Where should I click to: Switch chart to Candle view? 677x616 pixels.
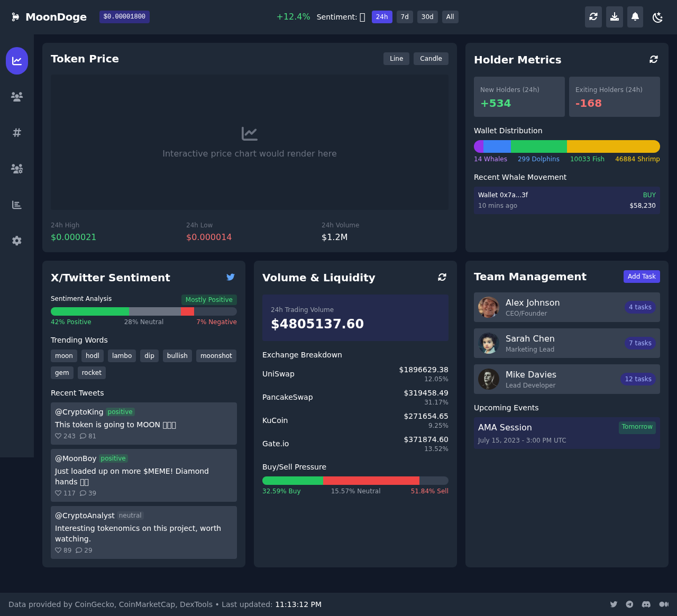coord(431,59)
